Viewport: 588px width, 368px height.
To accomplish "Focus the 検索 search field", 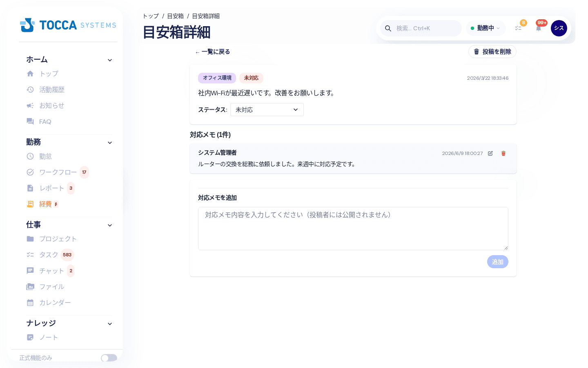I will coord(421,28).
